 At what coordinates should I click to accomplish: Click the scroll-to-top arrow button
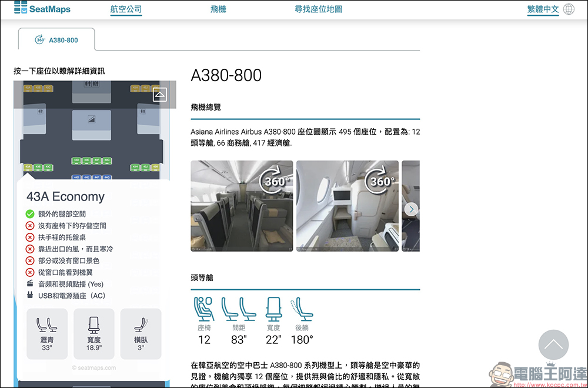(553, 346)
